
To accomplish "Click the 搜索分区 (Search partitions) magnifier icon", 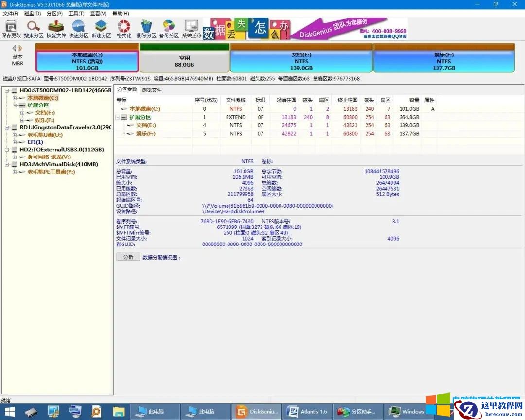I will 34,29.
